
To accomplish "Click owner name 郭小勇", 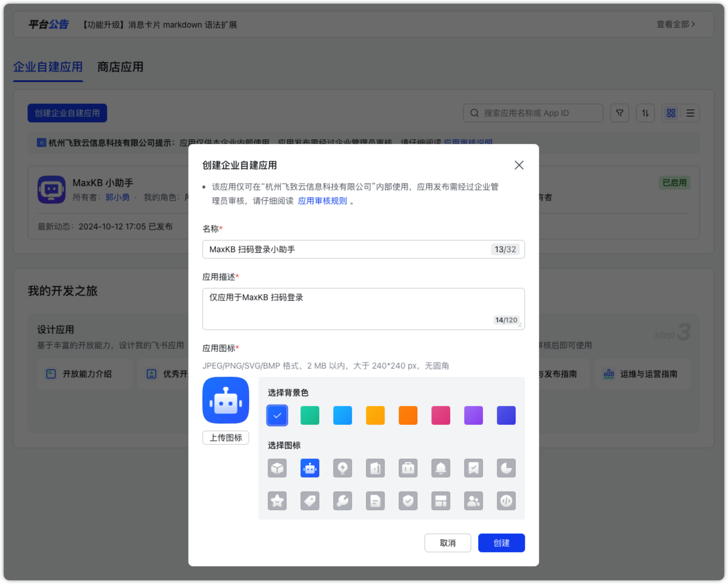I will point(118,197).
